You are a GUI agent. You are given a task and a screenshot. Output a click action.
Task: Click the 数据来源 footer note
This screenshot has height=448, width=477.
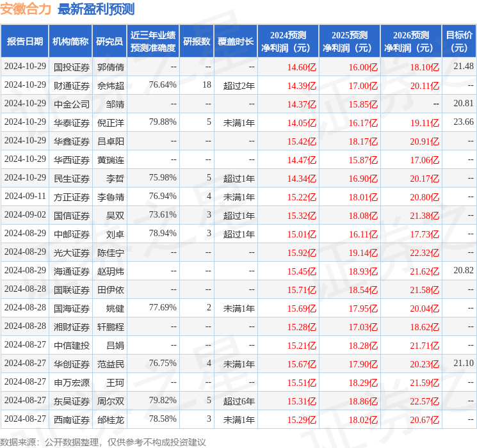[x=103, y=442]
